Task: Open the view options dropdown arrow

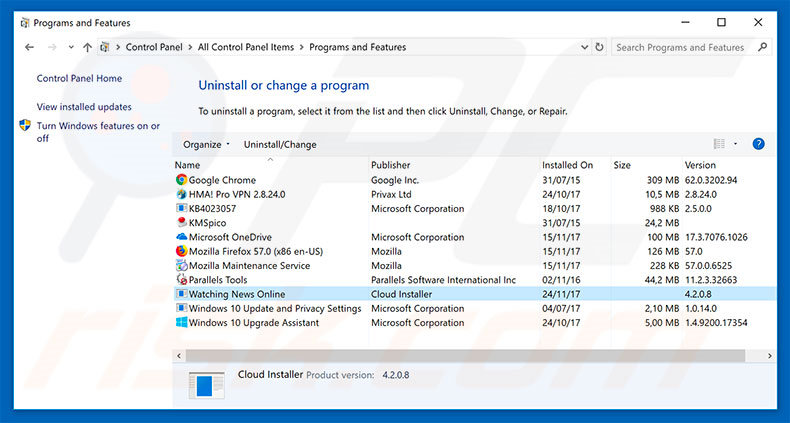Action: pyautogui.click(x=736, y=144)
